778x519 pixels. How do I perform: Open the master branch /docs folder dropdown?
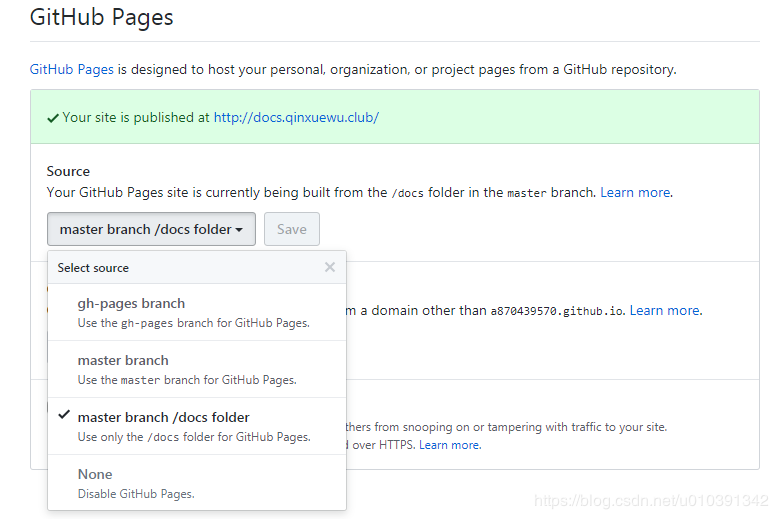coord(151,229)
